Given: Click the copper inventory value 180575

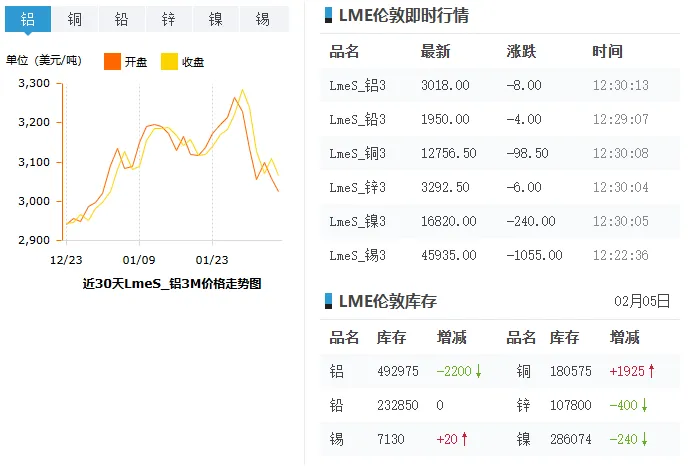Looking at the screenshot, I should pos(571,371).
